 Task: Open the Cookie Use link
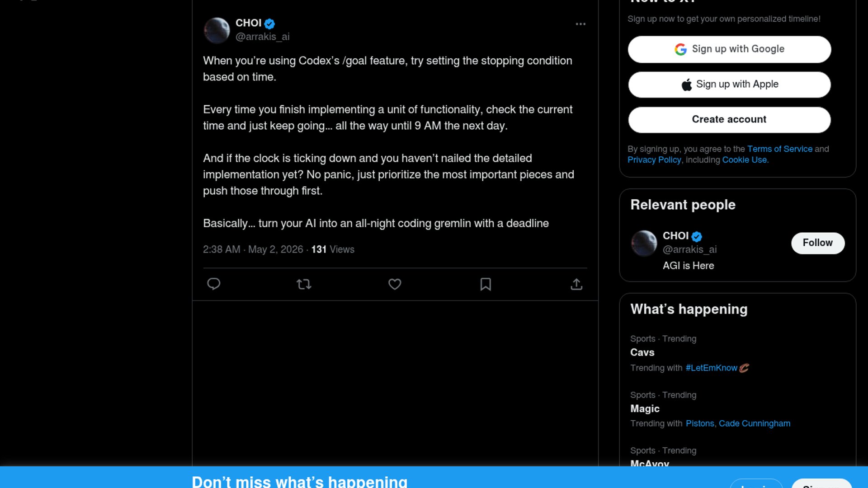coord(744,160)
